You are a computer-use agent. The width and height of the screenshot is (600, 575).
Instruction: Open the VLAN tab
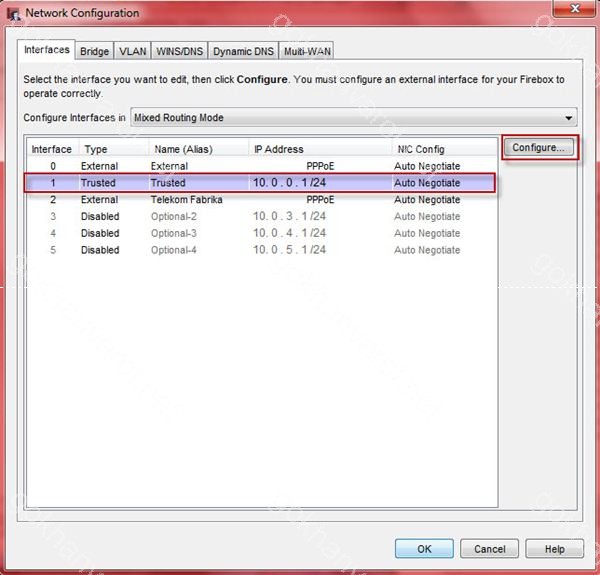tap(131, 51)
